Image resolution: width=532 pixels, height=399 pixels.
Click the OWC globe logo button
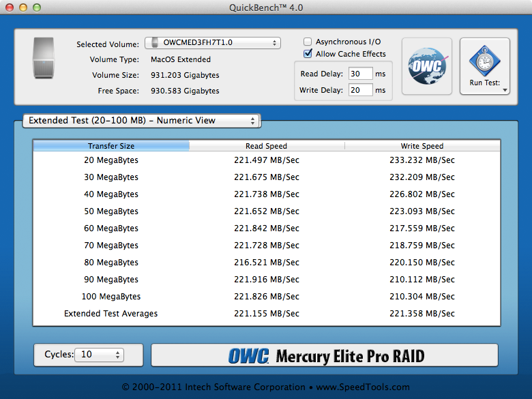pyautogui.click(x=426, y=67)
